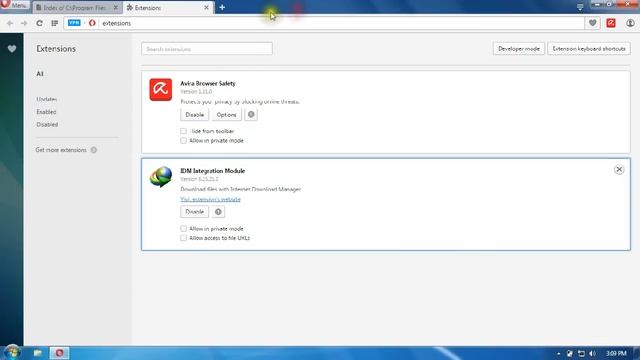This screenshot has width=640, height=360.
Task: Click the icon beside Get more extensions
Action: (94, 150)
